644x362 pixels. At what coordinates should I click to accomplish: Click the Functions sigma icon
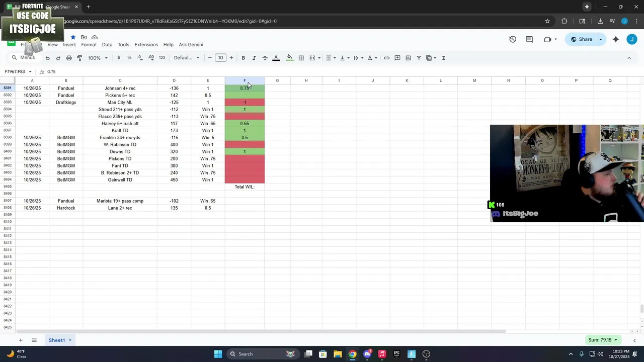pyautogui.click(x=443, y=58)
